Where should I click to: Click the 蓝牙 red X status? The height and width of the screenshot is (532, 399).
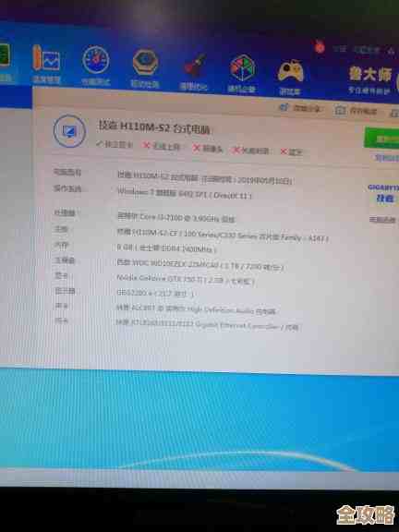291,152
